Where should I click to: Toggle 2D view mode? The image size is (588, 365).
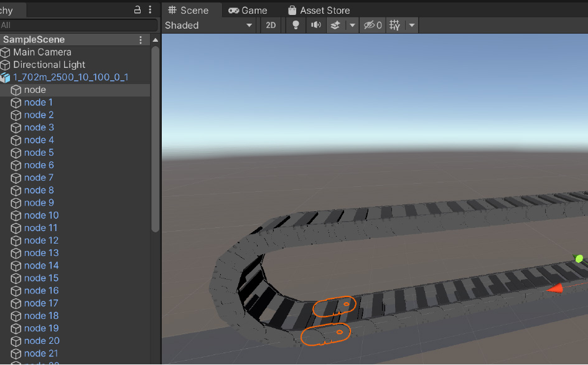click(271, 25)
